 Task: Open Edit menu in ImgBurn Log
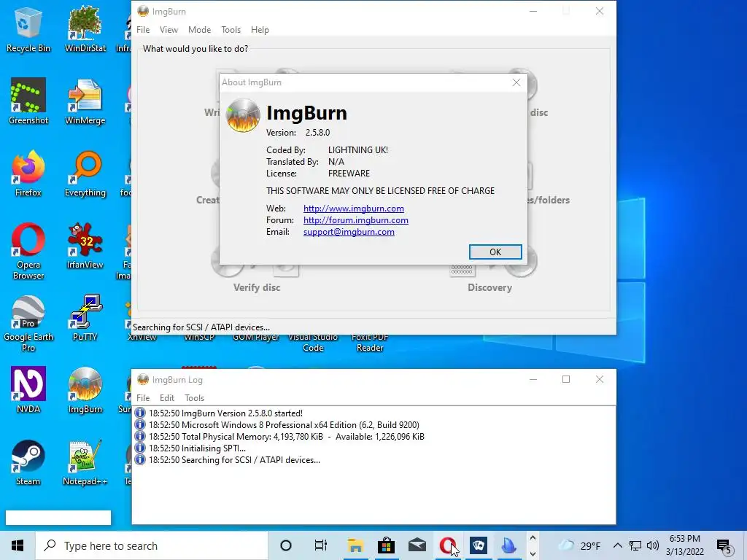167,397
